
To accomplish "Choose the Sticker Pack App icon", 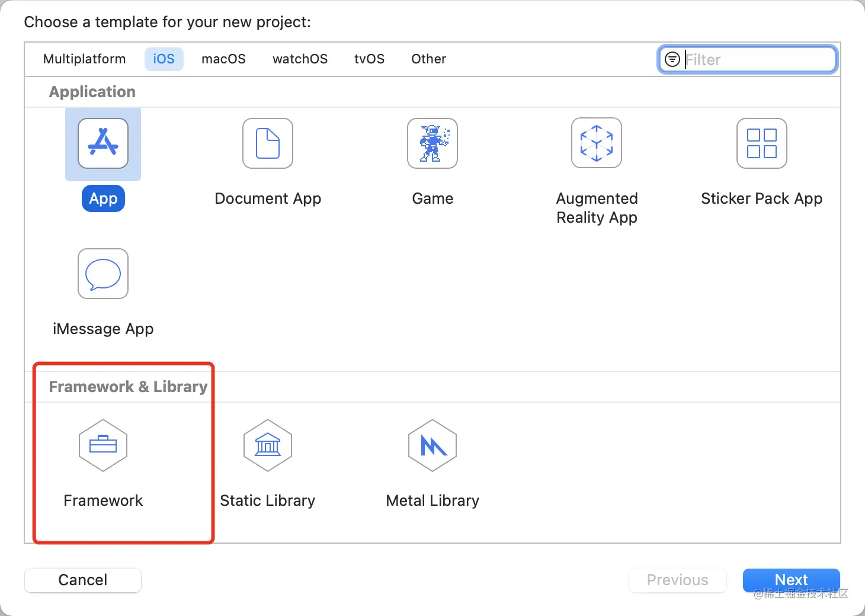I will [762, 143].
